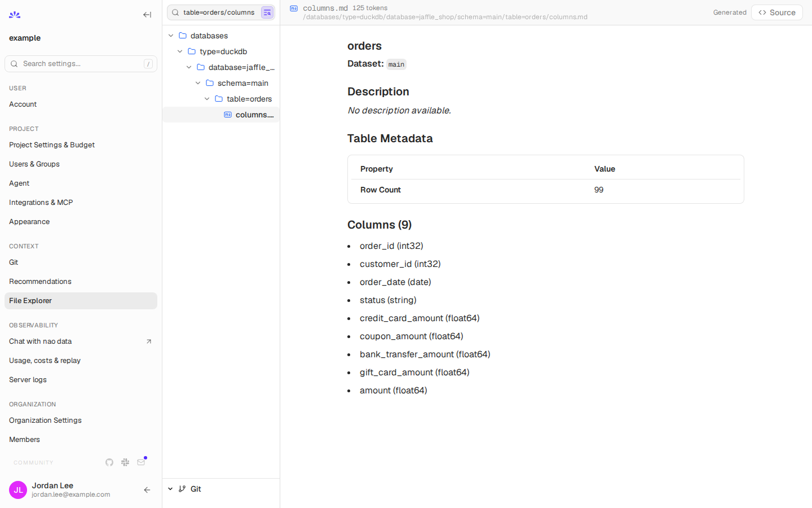Click the table=orders folder icon
This screenshot has height=508, width=812.
219,99
